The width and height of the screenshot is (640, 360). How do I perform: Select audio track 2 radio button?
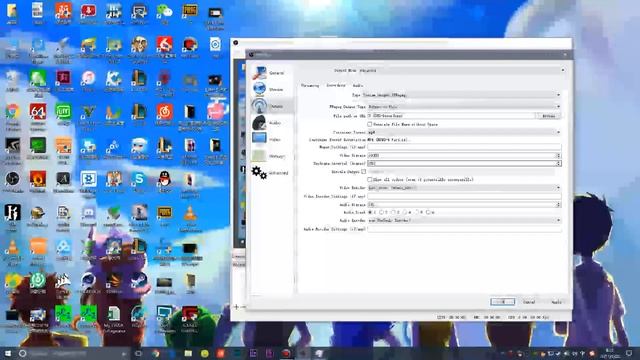pyautogui.click(x=382, y=212)
